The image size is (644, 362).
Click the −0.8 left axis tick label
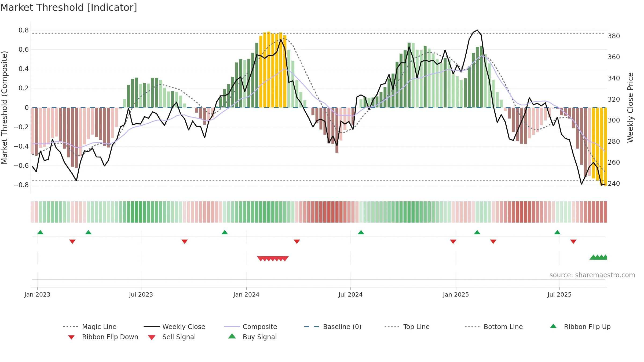(x=21, y=185)
